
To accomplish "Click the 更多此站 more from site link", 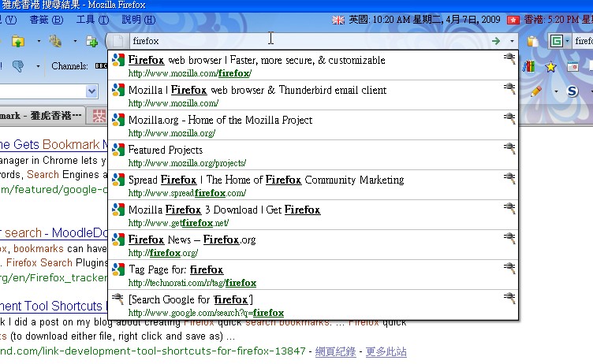I will tap(386, 351).
